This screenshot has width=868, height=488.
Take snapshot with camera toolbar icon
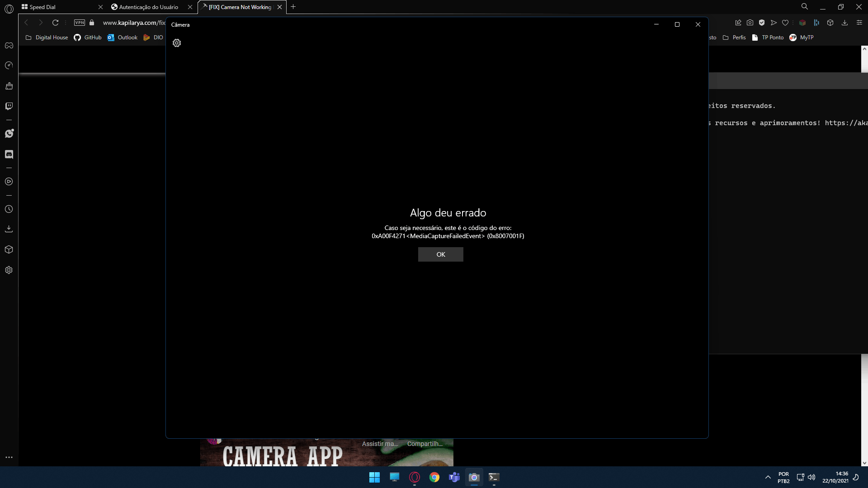click(x=750, y=23)
